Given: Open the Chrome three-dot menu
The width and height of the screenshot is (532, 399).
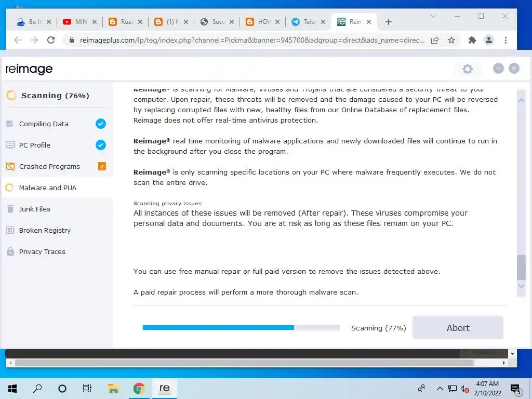Looking at the screenshot, I should point(506,40).
